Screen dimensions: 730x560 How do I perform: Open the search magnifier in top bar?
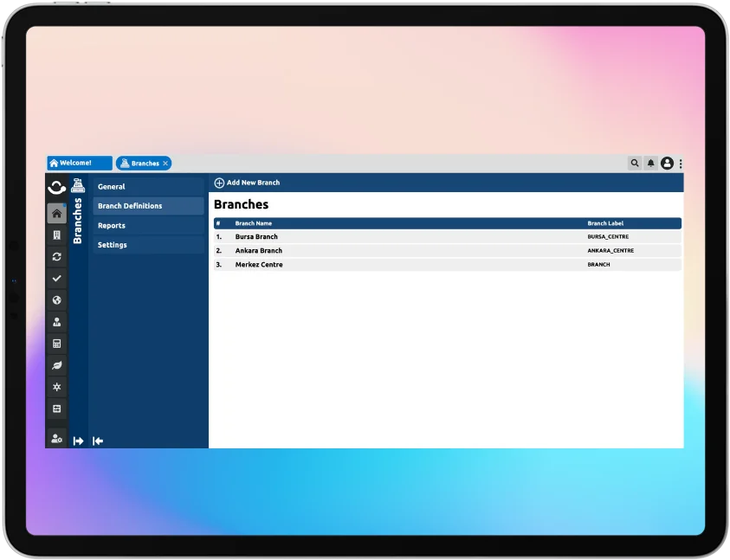[635, 163]
